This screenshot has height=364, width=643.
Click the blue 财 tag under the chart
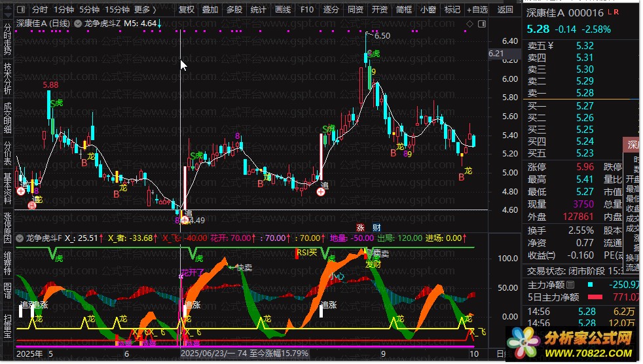pos(377,228)
